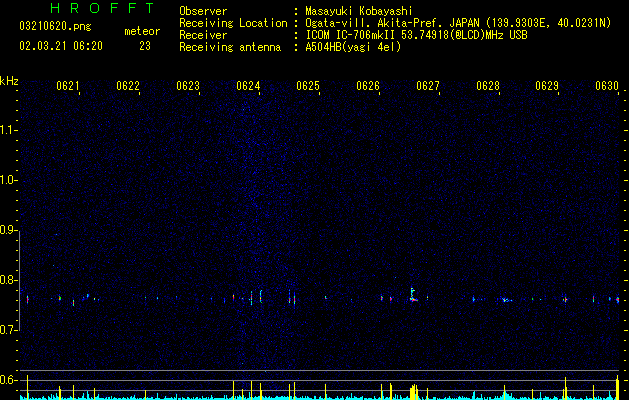Select observer name Masayuki Kobayashi
Screen dimensions: 629x400
point(359,11)
